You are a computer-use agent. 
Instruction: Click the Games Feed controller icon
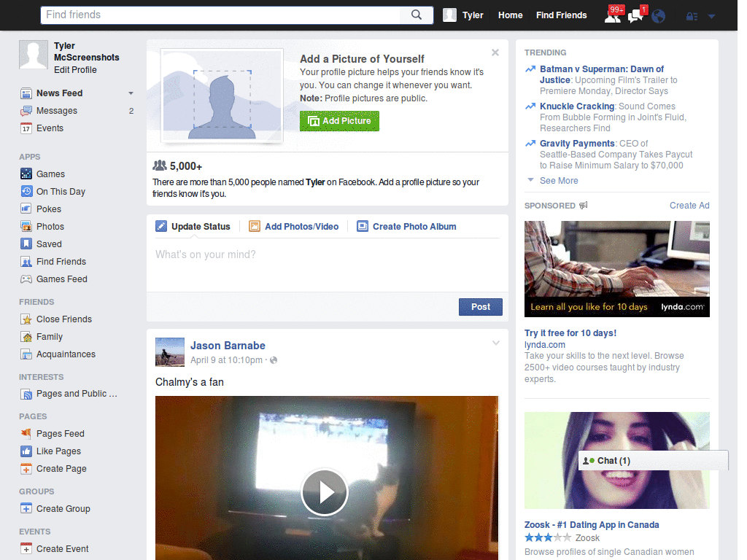[x=26, y=279]
